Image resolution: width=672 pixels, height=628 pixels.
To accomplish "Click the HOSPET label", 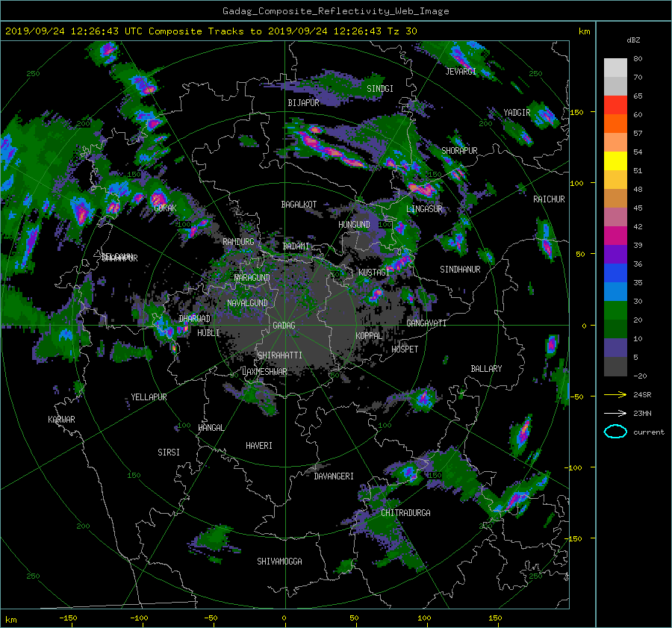I will (x=405, y=349).
